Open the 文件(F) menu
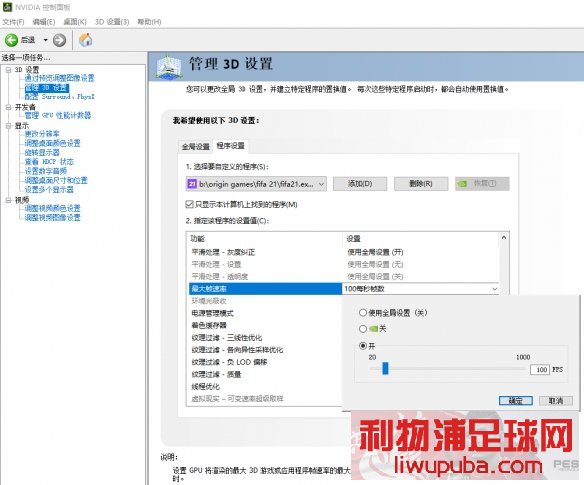The image size is (584, 485). click(x=13, y=22)
